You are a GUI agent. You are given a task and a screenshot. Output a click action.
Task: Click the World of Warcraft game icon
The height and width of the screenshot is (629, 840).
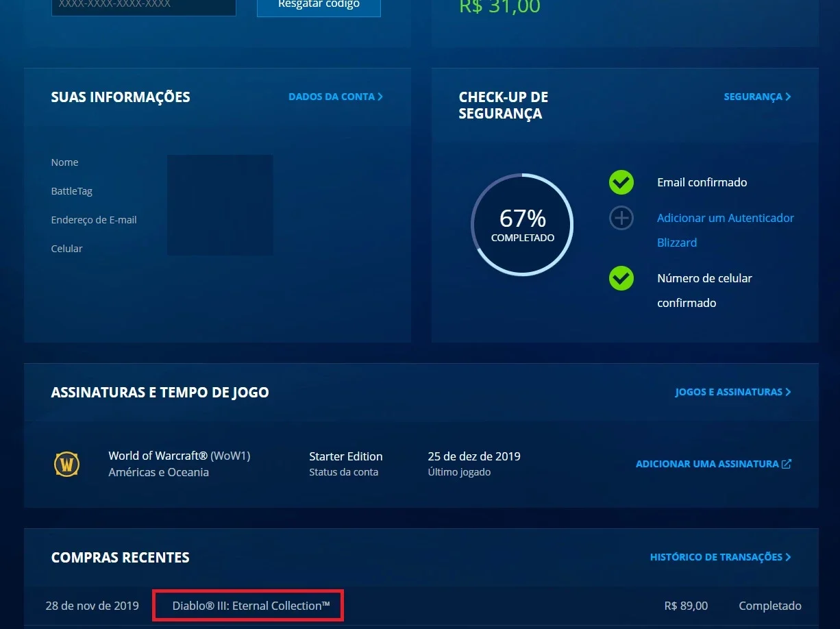click(x=67, y=465)
